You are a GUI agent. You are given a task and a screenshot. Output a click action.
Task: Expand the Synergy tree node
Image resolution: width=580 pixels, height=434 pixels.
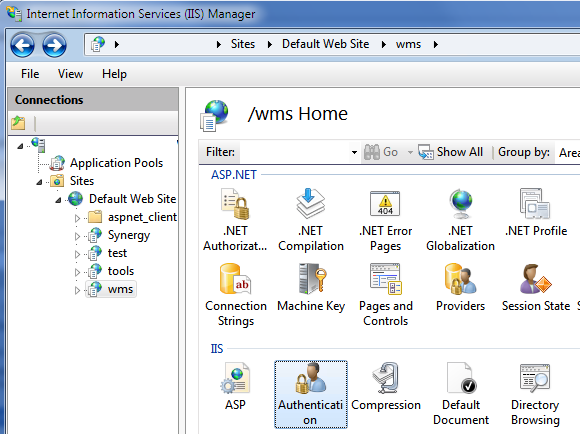tap(77, 236)
